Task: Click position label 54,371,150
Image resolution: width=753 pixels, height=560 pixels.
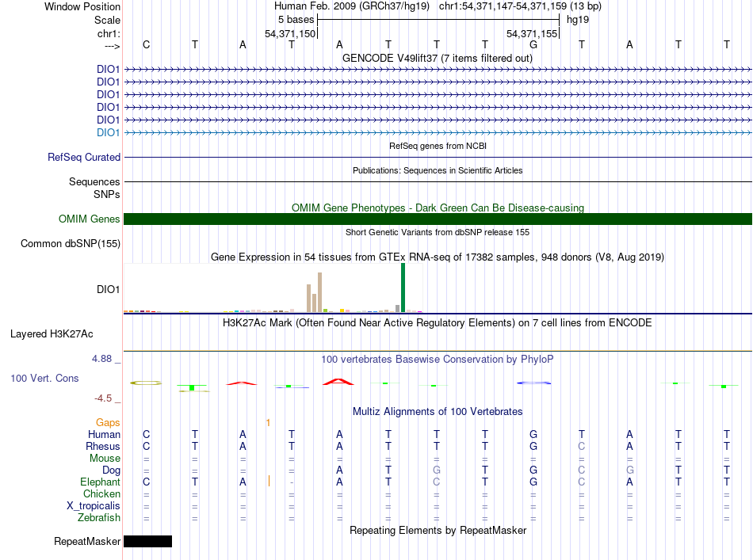Action: 290,33
